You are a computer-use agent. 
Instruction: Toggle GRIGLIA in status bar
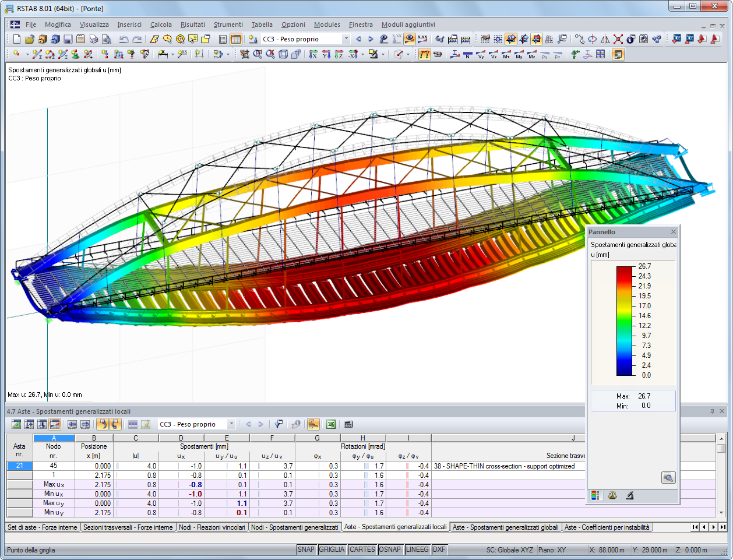[332, 550]
